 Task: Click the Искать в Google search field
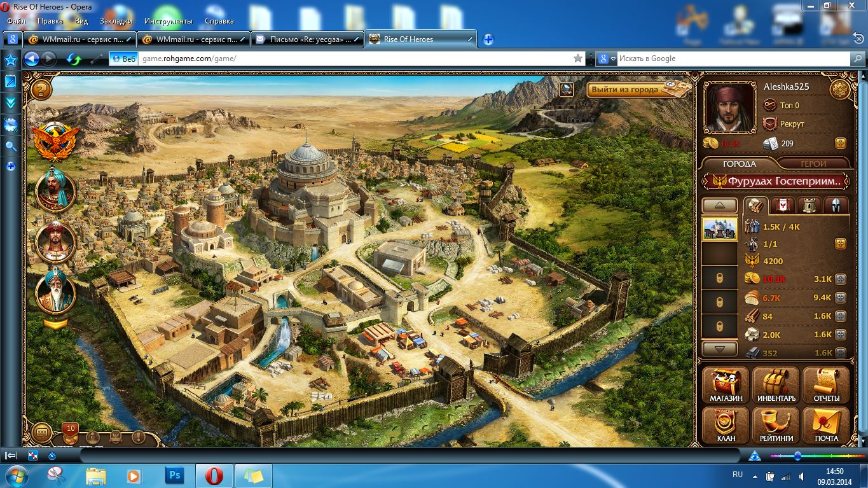(x=733, y=59)
